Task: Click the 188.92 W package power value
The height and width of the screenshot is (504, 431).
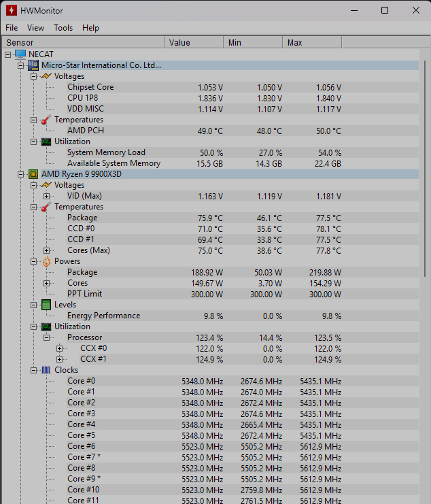Action: [207, 273]
